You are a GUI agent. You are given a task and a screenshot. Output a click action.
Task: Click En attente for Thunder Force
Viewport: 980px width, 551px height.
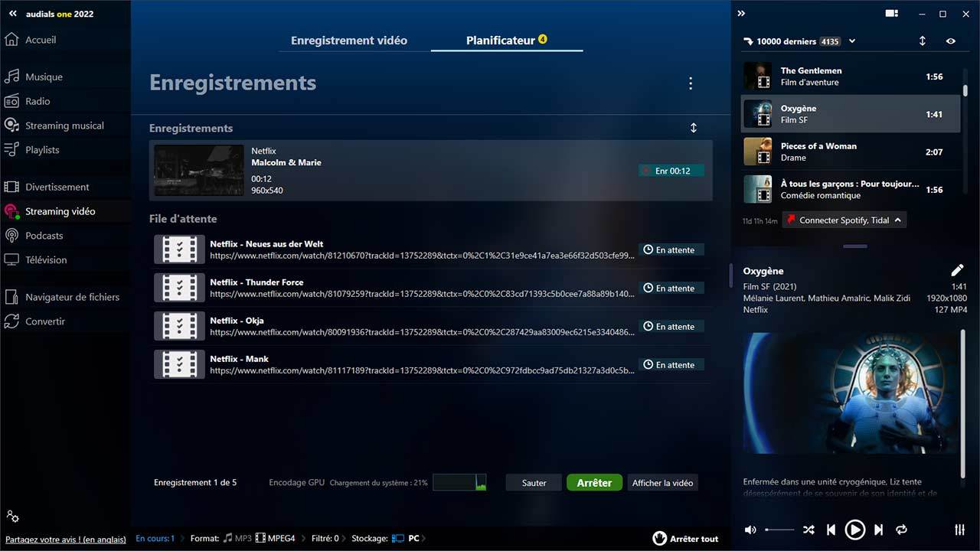[x=671, y=289]
